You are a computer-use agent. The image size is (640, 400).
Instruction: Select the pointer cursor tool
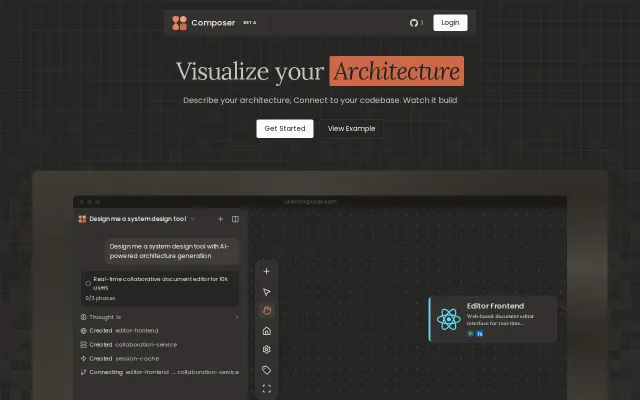pyautogui.click(x=267, y=292)
